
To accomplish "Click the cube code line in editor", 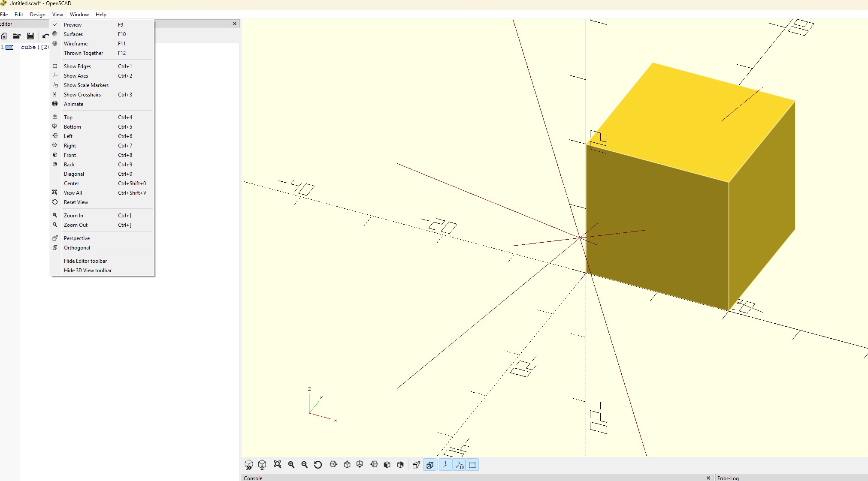I will [35, 47].
